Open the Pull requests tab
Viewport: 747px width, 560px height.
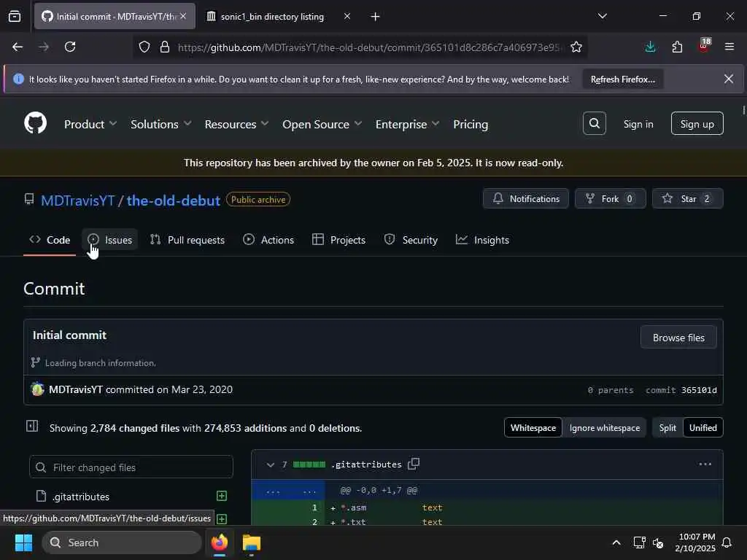187,239
